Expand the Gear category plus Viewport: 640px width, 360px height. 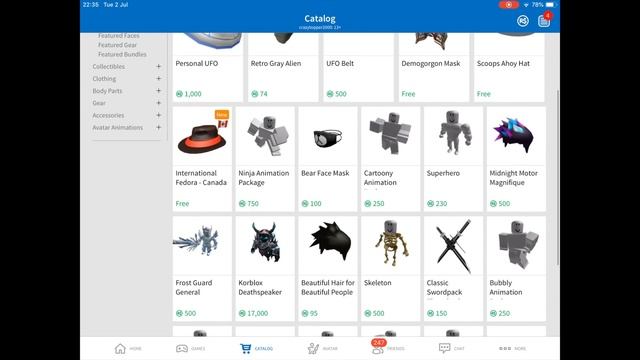tap(158, 103)
